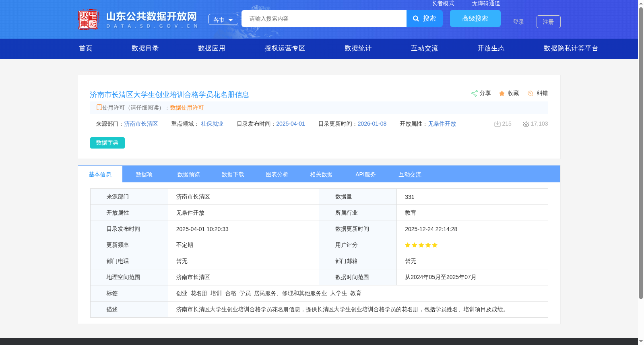Click the view count eye icon beside 17,103
The image size is (644, 345).
click(x=526, y=124)
